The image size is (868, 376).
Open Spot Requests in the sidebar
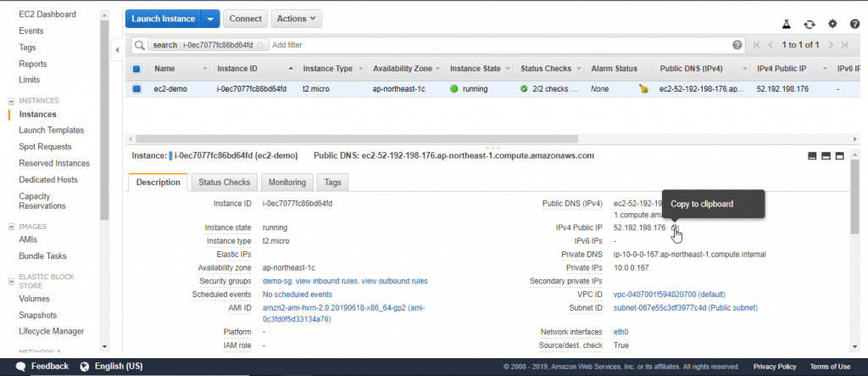pos(46,147)
